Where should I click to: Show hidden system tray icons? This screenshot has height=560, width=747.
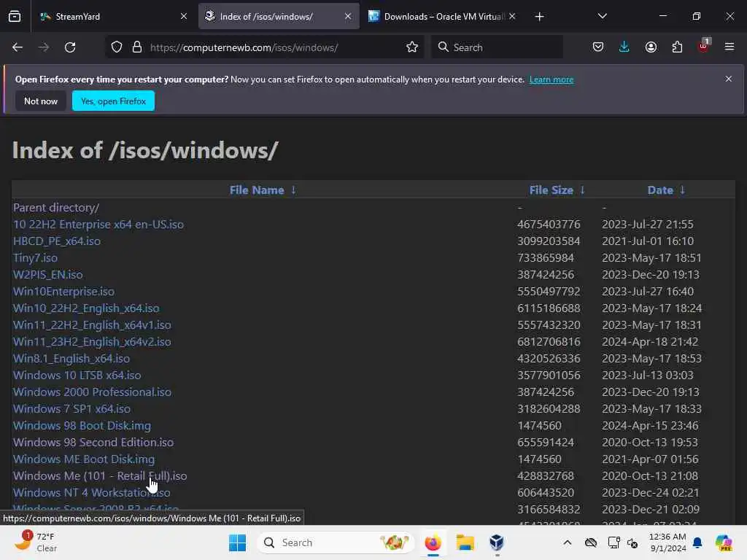point(568,542)
